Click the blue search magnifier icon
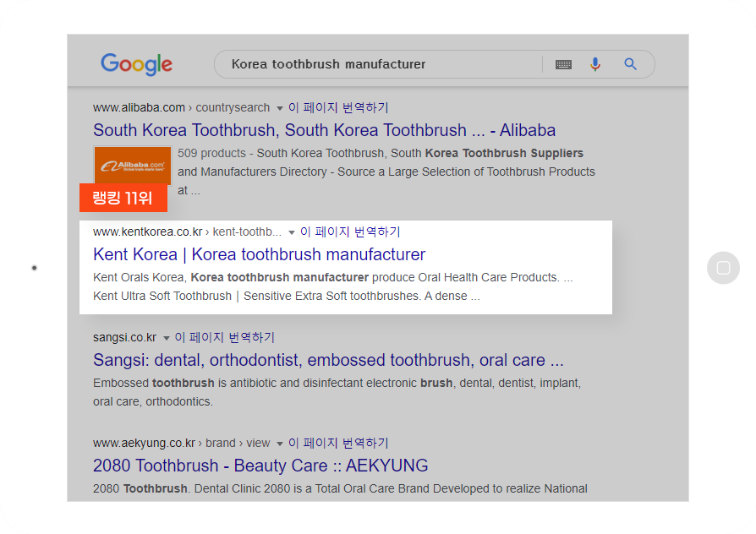The image size is (756, 534). tap(630, 64)
